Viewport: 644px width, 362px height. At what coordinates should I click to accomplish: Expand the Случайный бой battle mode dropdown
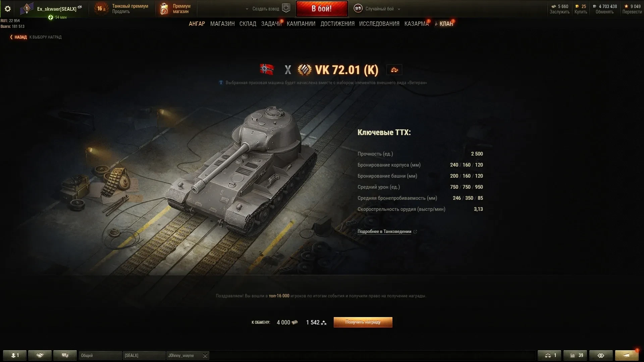[399, 9]
